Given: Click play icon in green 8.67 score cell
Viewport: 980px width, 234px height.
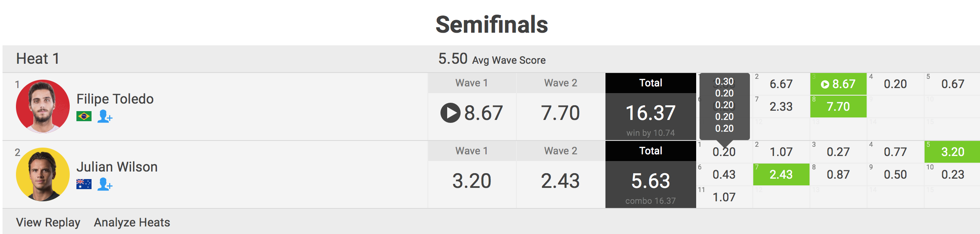Looking at the screenshot, I should 825,84.
